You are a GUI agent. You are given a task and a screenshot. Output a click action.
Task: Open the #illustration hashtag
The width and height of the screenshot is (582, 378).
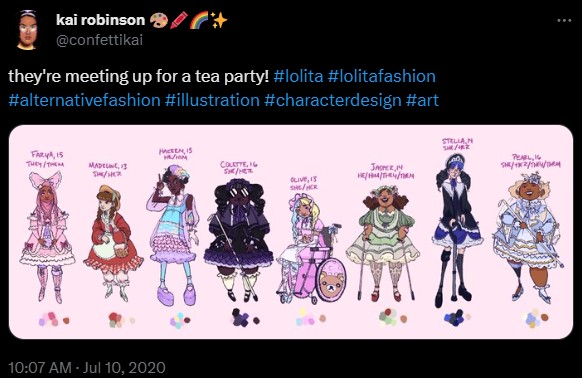[x=212, y=100]
